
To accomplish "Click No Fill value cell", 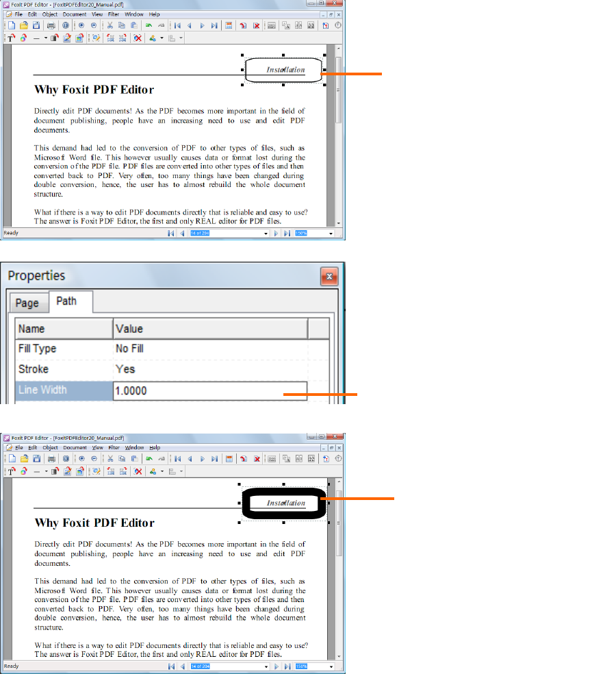I will coord(211,349).
